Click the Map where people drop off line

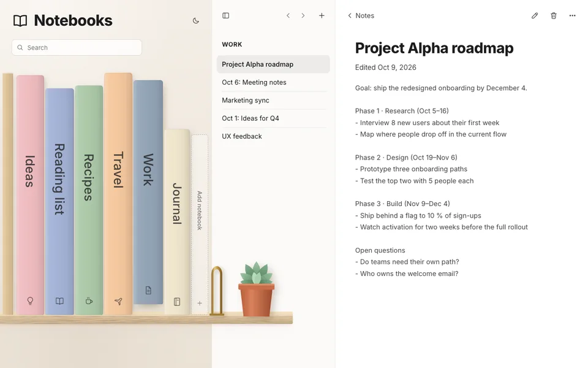(x=431, y=134)
